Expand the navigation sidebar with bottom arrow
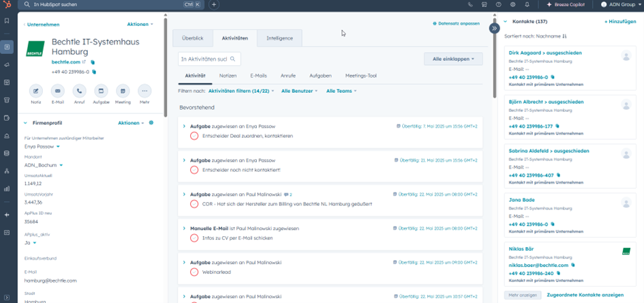644x303 pixels. point(7,298)
